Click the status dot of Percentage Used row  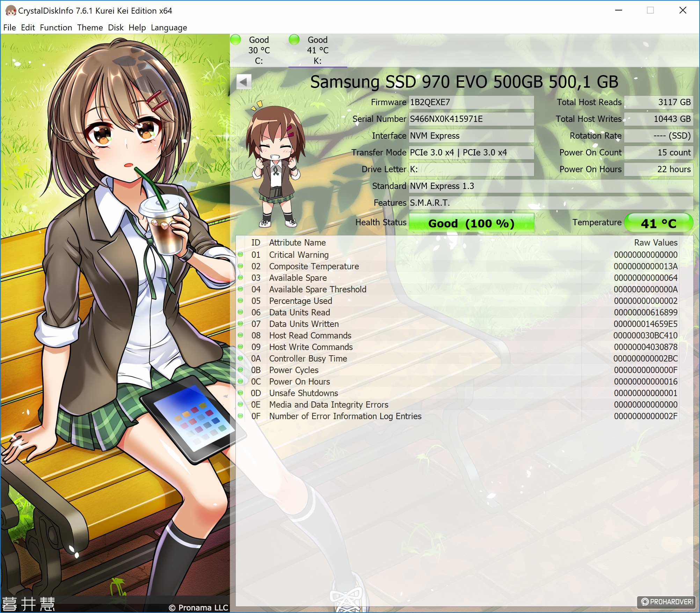pyautogui.click(x=241, y=301)
